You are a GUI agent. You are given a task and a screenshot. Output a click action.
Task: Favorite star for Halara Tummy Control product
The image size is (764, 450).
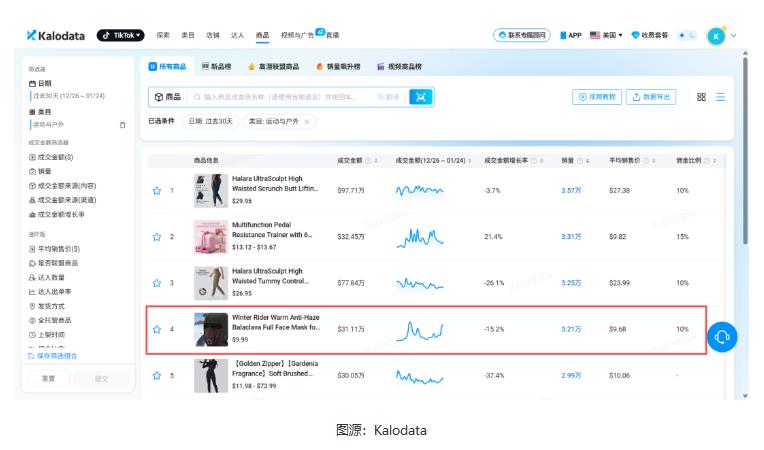coord(156,283)
